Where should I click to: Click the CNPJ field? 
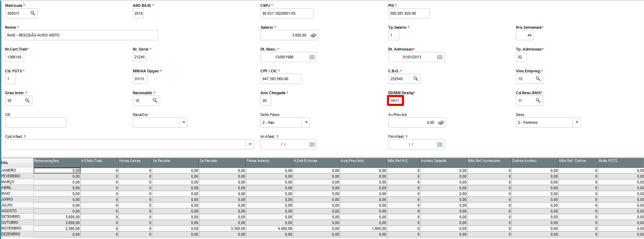point(287,13)
